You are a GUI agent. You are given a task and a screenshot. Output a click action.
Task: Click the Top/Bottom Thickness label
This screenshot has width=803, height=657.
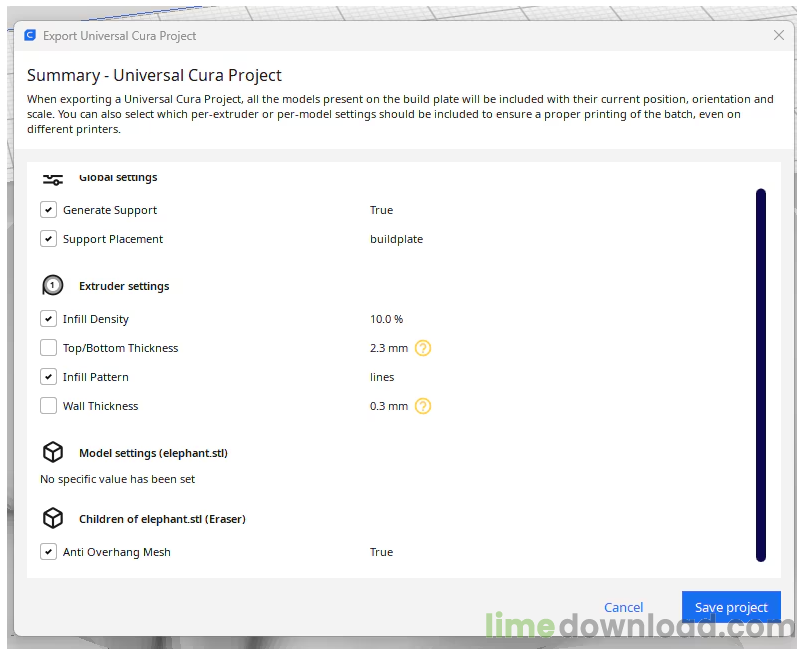click(120, 348)
